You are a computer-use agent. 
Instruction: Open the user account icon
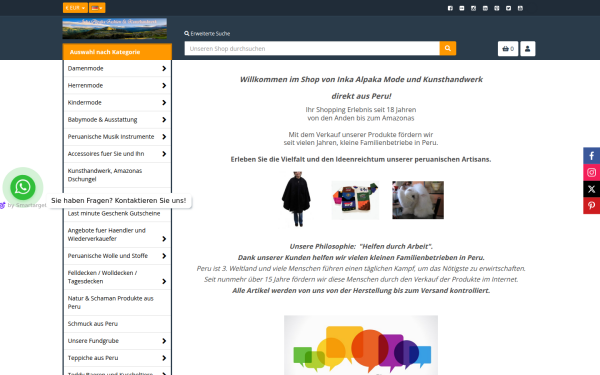(x=528, y=49)
